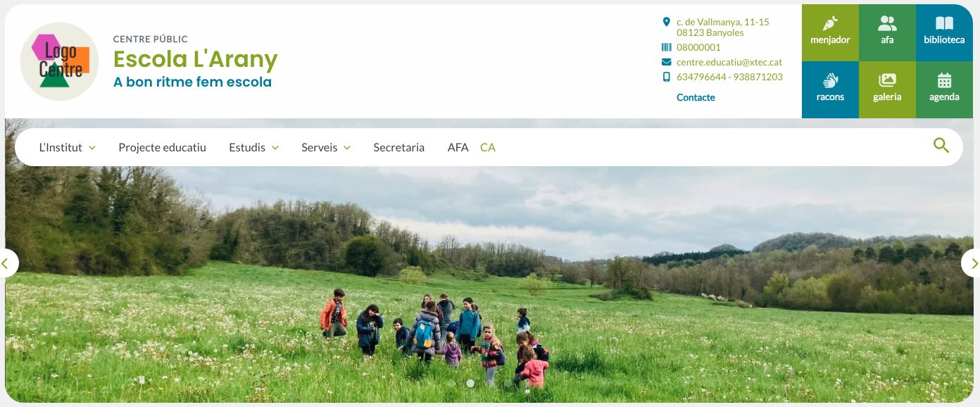
Task: Open the galeria images icon tile
Action: point(887,89)
